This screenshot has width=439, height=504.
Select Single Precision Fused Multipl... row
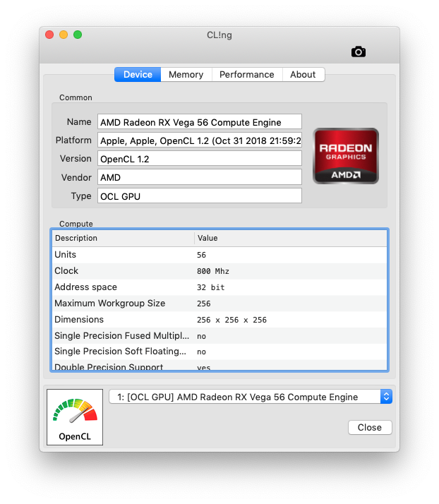tap(220, 336)
